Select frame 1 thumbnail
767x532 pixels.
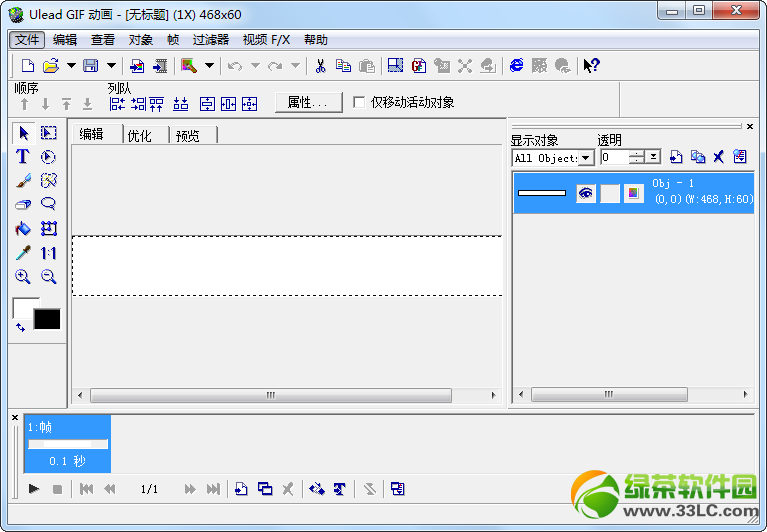[68, 444]
